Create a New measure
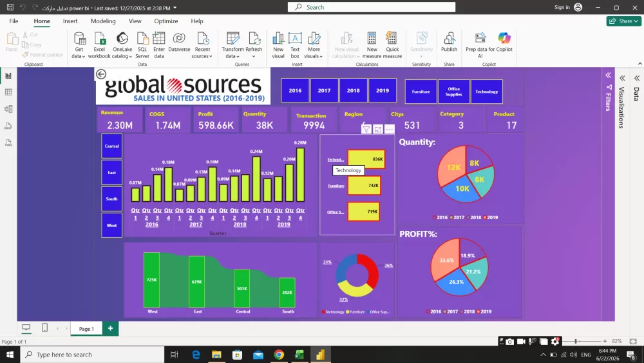The image size is (644, 363). (x=372, y=45)
